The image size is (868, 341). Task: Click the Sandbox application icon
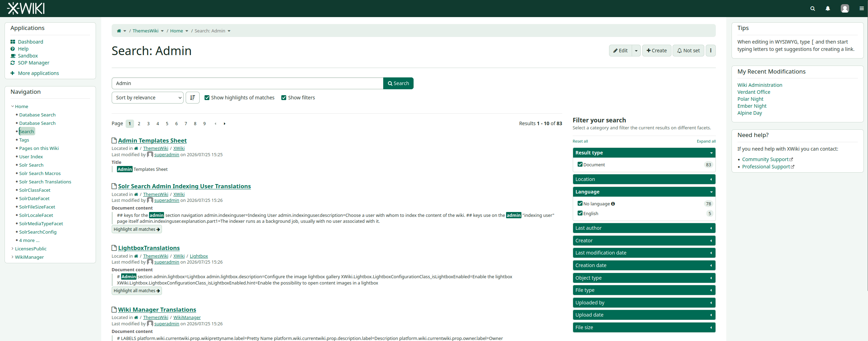13,56
